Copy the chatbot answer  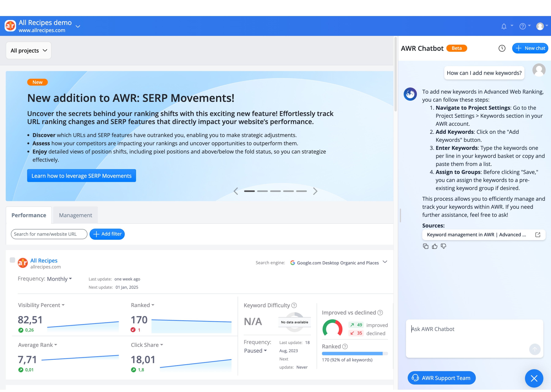click(x=426, y=246)
